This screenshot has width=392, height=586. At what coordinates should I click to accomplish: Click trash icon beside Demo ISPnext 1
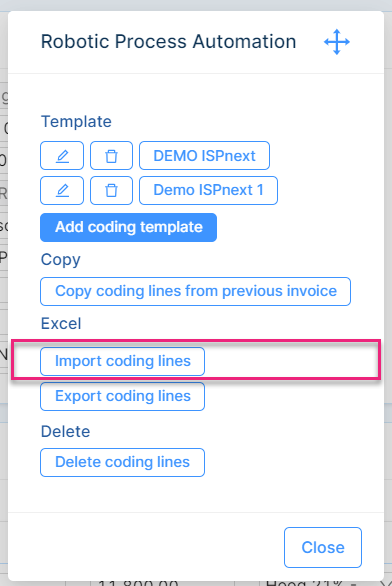point(111,191)
